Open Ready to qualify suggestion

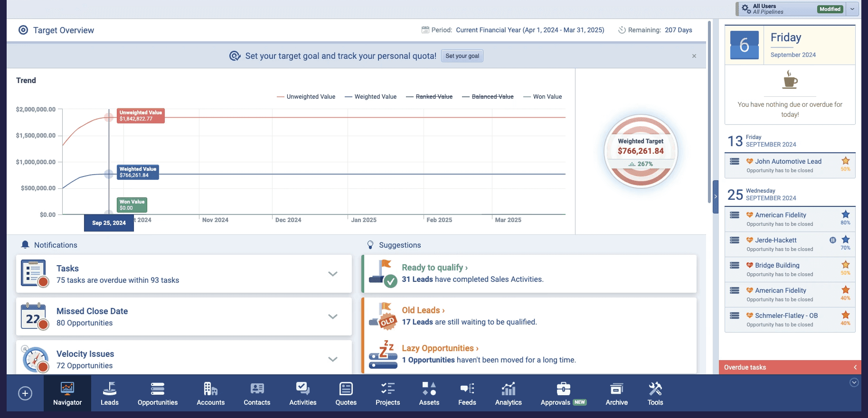point(434,268)
